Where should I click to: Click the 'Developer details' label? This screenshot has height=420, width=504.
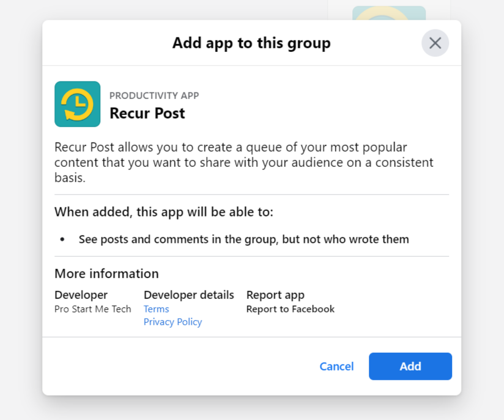click(188, 295)
